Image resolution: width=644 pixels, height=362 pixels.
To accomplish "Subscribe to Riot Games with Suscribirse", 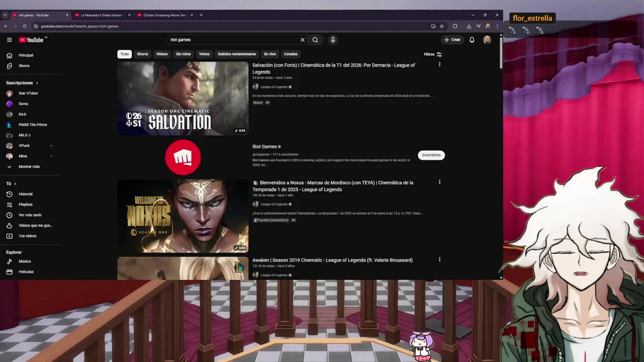I will tap(431, 155).
